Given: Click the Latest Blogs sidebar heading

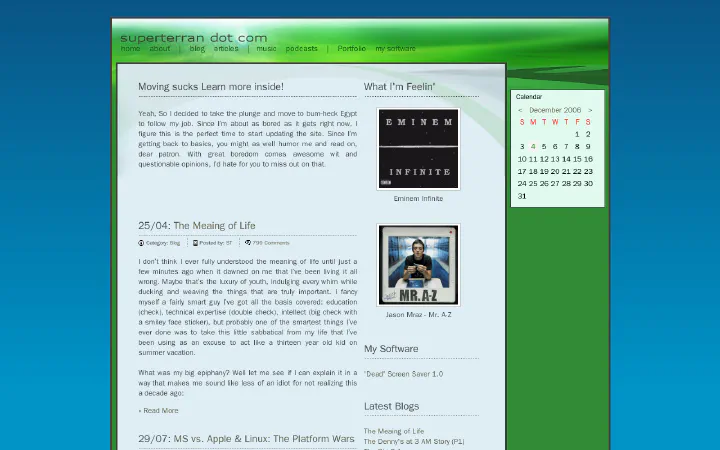Looking at the screenshot, I should pos(392,406).
